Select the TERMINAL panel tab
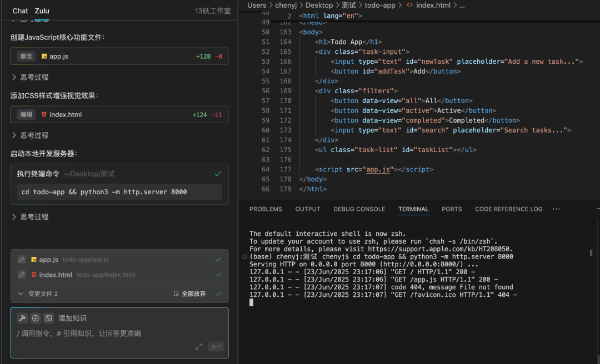The image size is (600, 364). (x=413, y=209)
